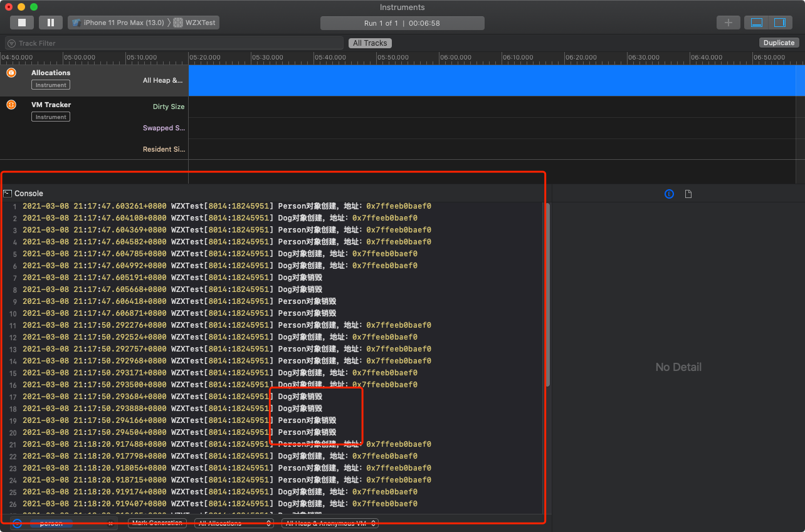Open the Console detail view selector

[x=29, y=194]
